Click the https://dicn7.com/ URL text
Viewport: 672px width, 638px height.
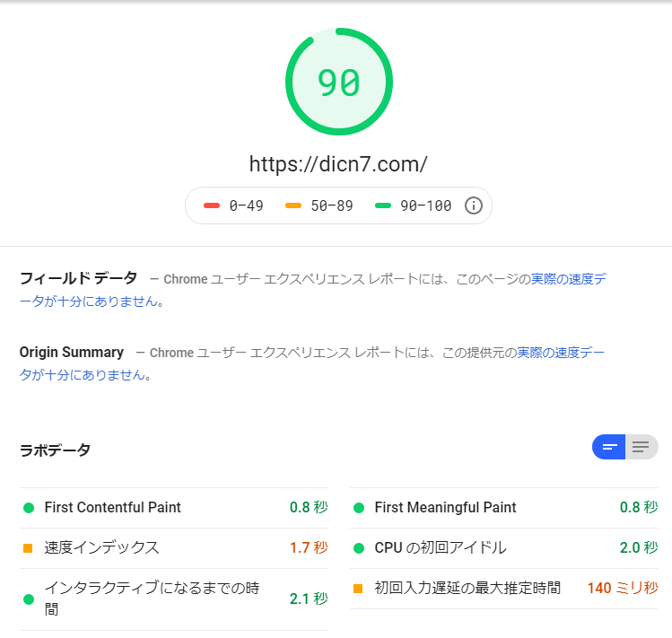(x=338, y=164)
